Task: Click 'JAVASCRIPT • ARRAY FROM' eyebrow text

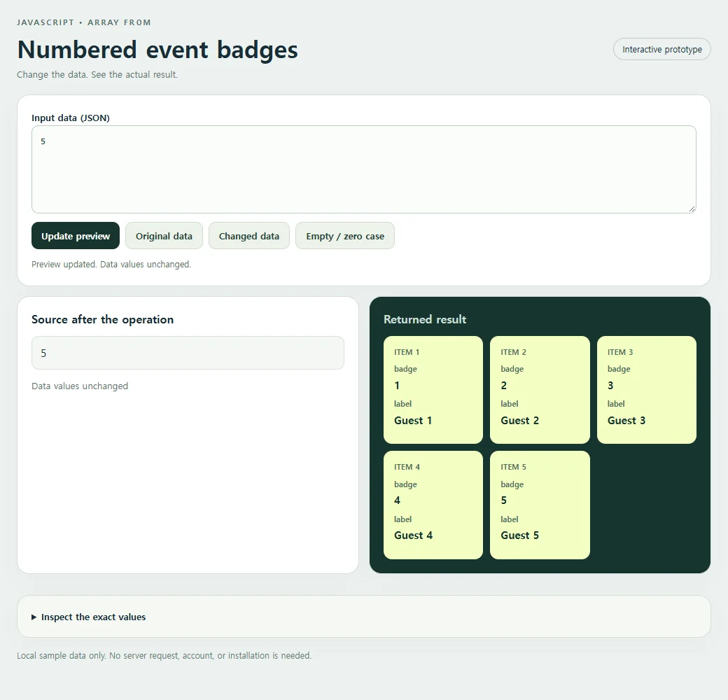Action: coord(84,22)
